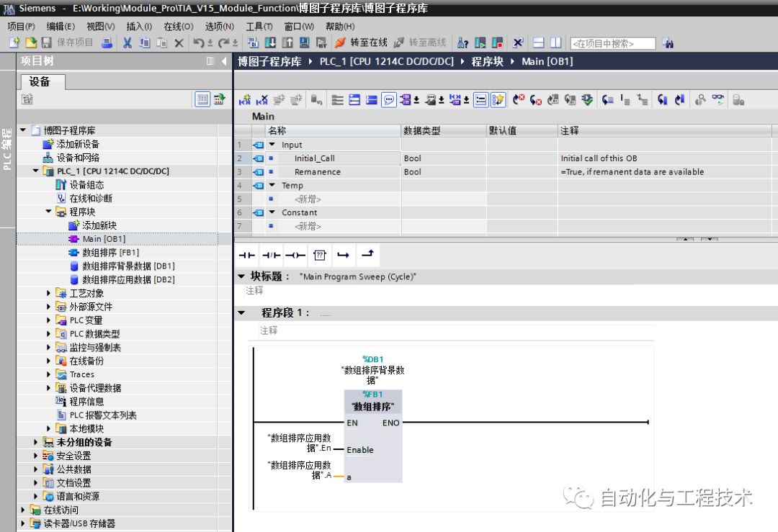Click the delete X icon in toolbar
This screenshot has height=532, width=778.
(179, 43)
